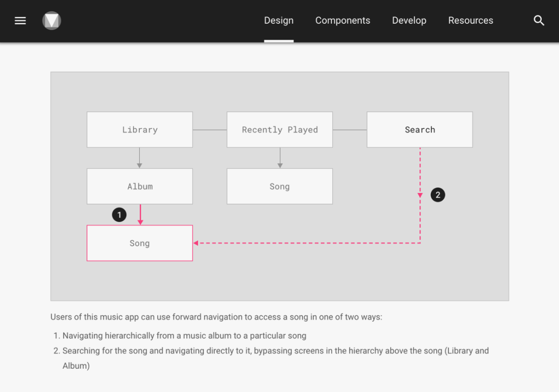Click the paragraph starting "Users of this music app"
Image resolution: width=559 pixels, height=392 pixels.
(x=216, y=317)
